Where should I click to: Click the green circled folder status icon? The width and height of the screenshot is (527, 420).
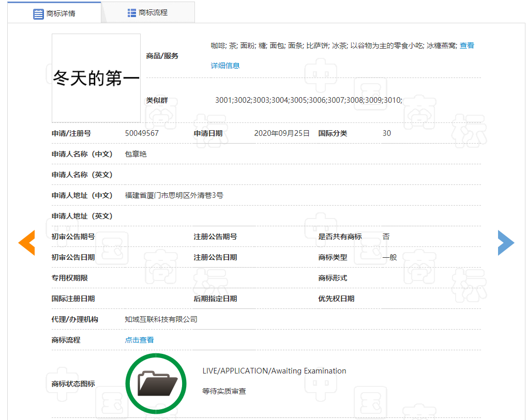tap(156, 383)
